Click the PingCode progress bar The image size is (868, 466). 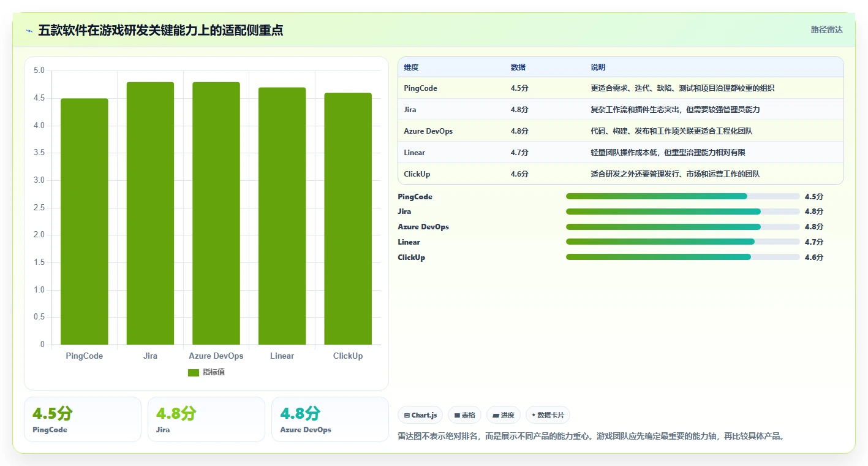(x=683, y=196)
